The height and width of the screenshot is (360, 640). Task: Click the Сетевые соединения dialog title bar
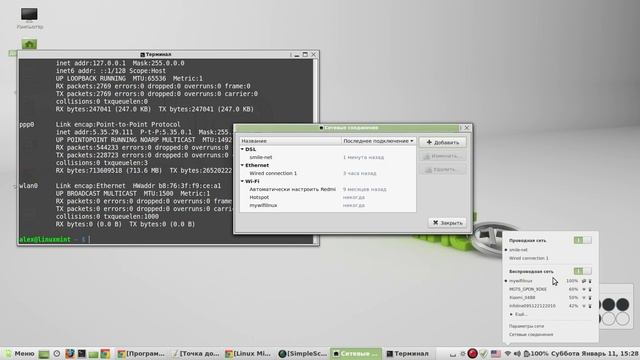pyautogui.click(x=349, y=128)
